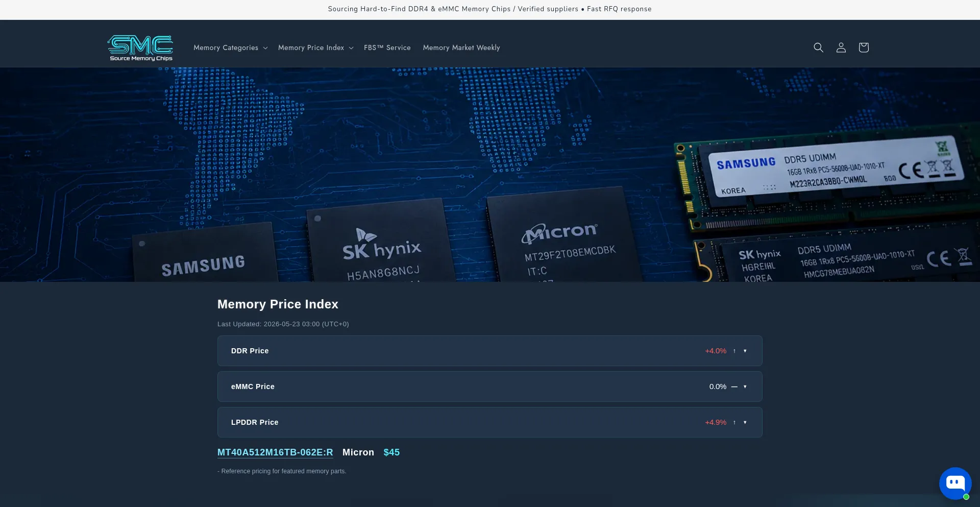Image resolution: width=980 pixels, height=507 pixels.
Task: Click the eMMC Price triangle arrow
Action: [x=745, y=387]
